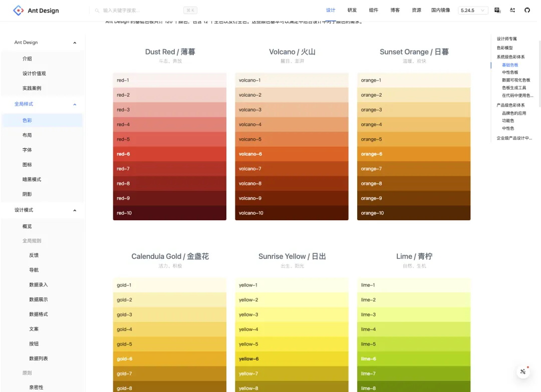Click the search magnifier icon
541x392 pixels.
[97, 11]
